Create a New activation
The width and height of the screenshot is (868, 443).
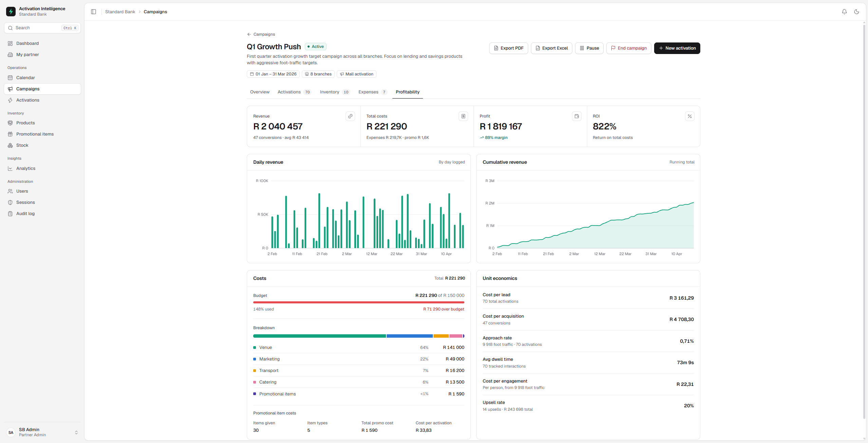tap(677, 48)
